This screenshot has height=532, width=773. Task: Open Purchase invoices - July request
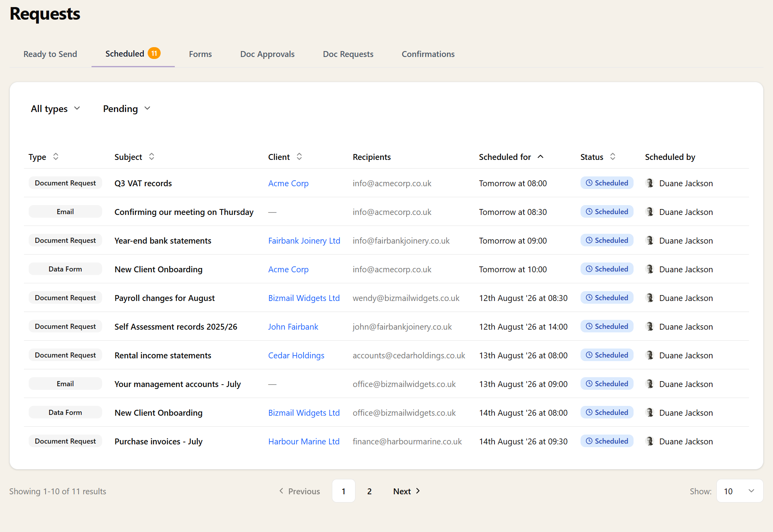click(159, 442)
